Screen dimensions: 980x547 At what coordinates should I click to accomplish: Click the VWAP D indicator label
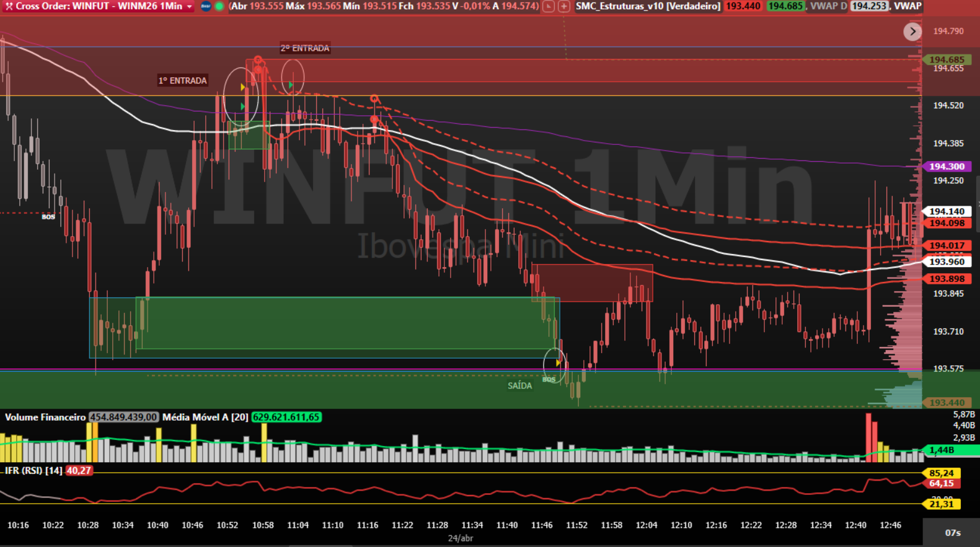[x=828, y=6]
